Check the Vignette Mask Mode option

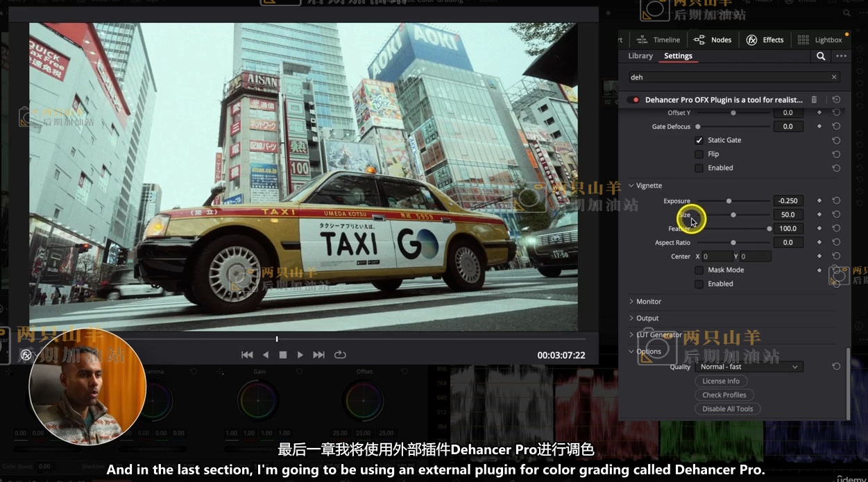pyautogui.click(x=699, y=270)
